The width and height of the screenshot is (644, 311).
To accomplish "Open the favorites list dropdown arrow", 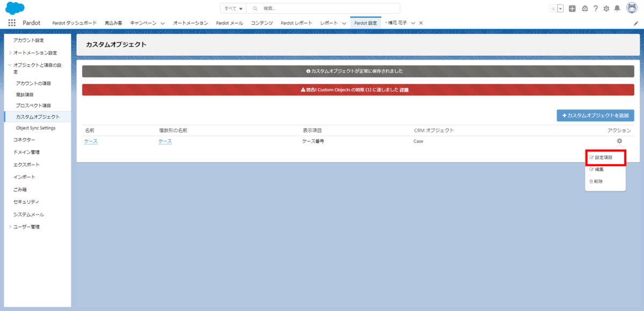I will coord(560,9).
